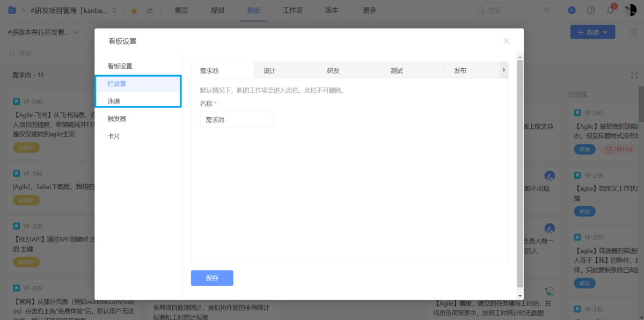Open help with the question mark icon
The height and width of the screenshot is (320, 644).
[x=591, y=10]
